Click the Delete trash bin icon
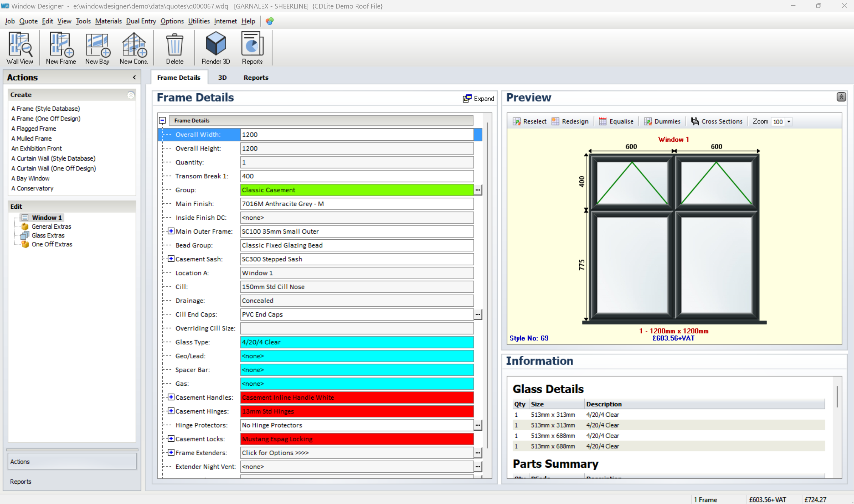 point(175,48)
